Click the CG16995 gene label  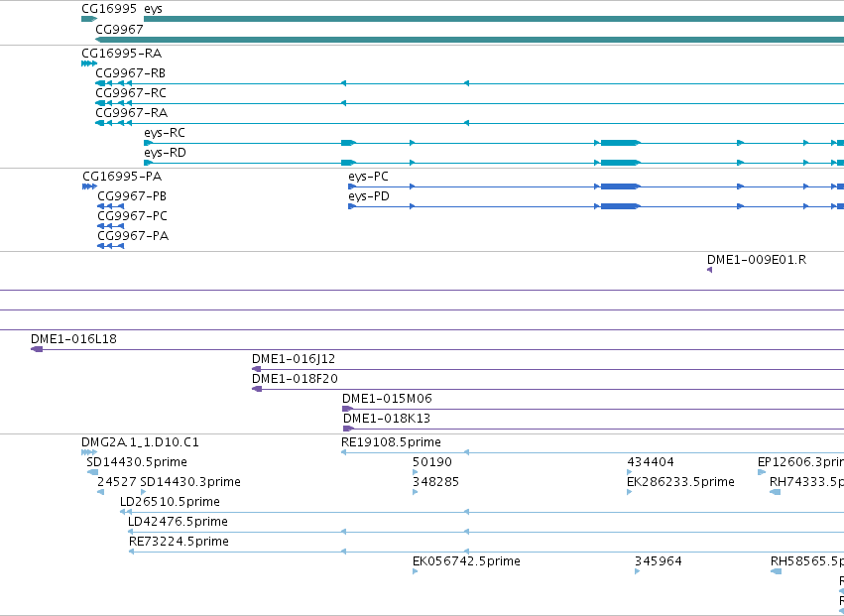coord(109,9)
